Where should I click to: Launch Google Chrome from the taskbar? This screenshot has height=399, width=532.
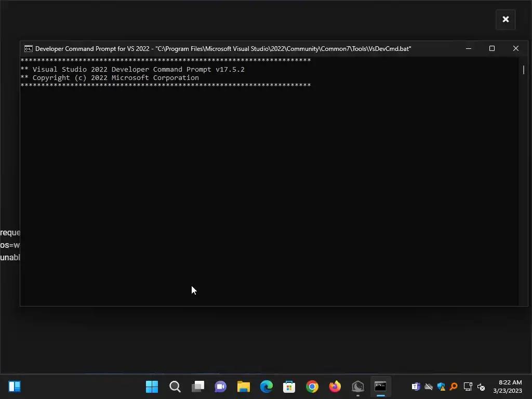[x=312, y=387]
